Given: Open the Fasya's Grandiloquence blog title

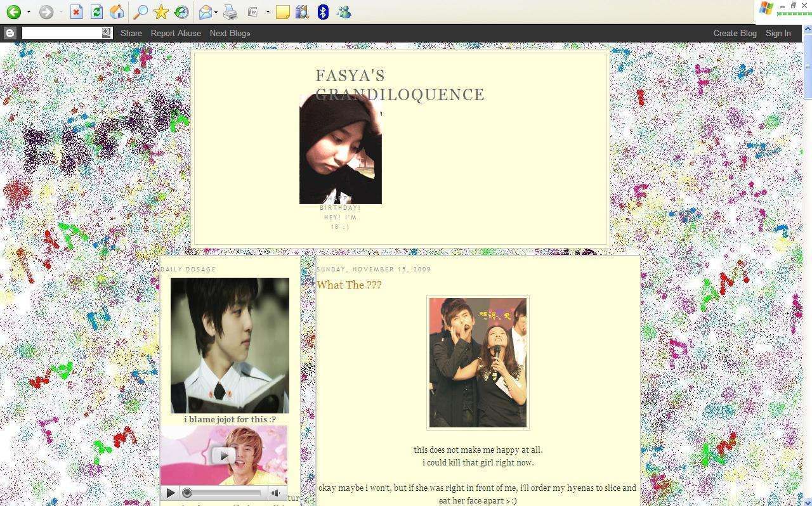Looking at the screenshot, I should tap(400, 85).
